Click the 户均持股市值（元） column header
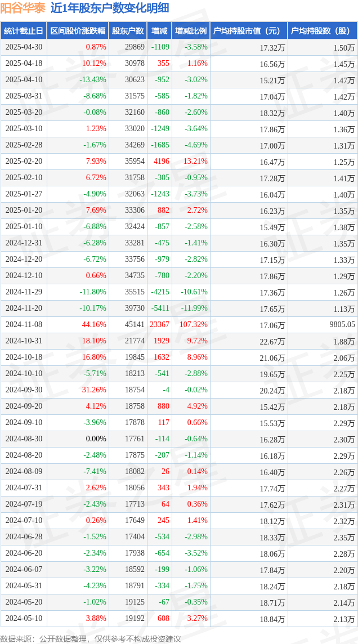The width and height of the screenshot is (358, 644). tap(249, 31)
